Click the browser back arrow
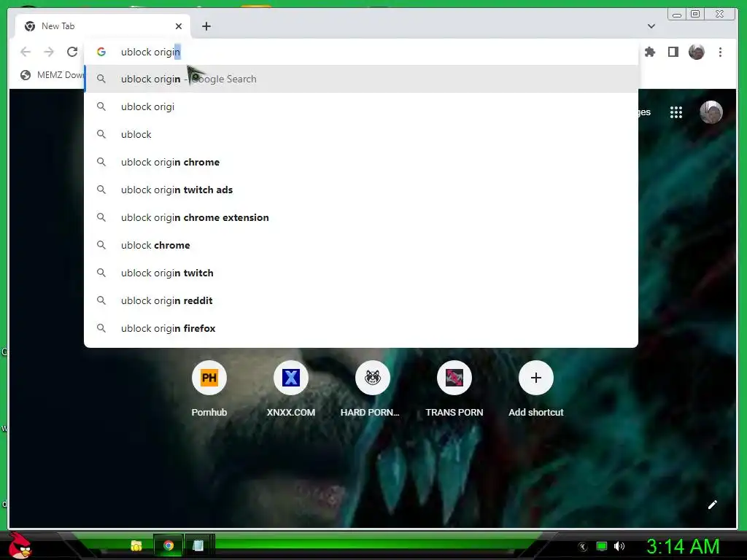The width and height of the screenshot is (747, 560). tap(26, 52)
